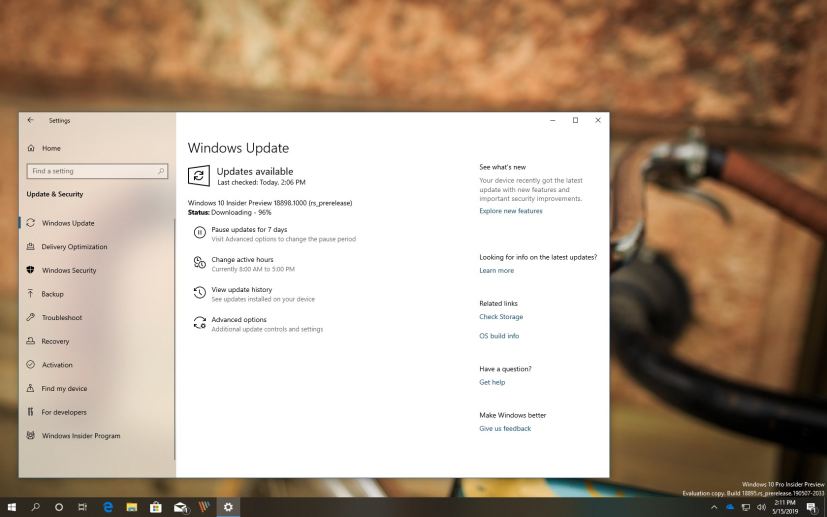827x517 pixels.
Task: Click the Find my device person icon
Action: [31, 388]
